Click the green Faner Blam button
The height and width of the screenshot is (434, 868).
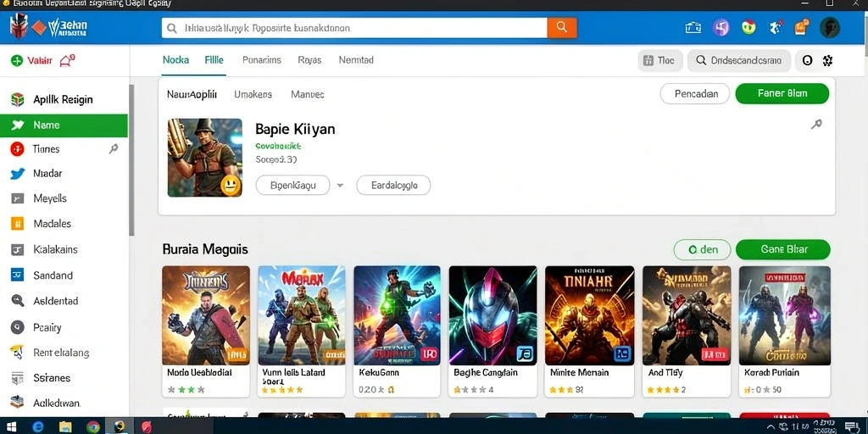782,93
